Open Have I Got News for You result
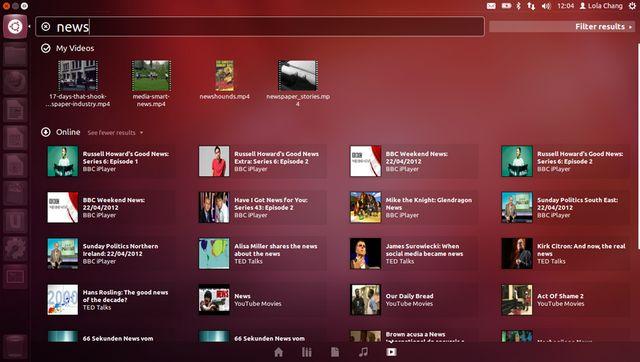Screen dimensions: 640x362 click(x=262, y=207)
